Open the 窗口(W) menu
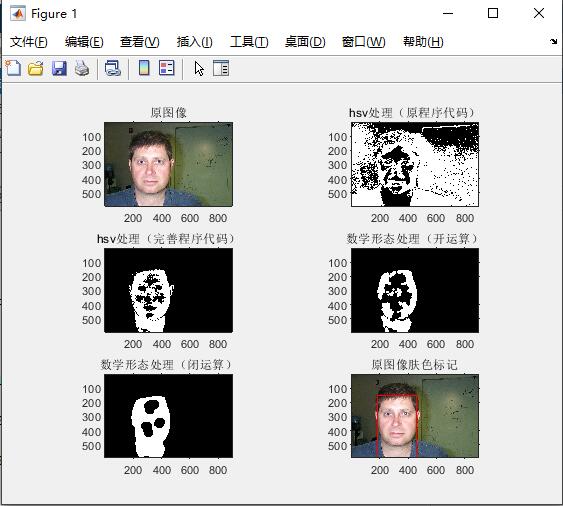563x506 pixels. [x=363, y=42]
